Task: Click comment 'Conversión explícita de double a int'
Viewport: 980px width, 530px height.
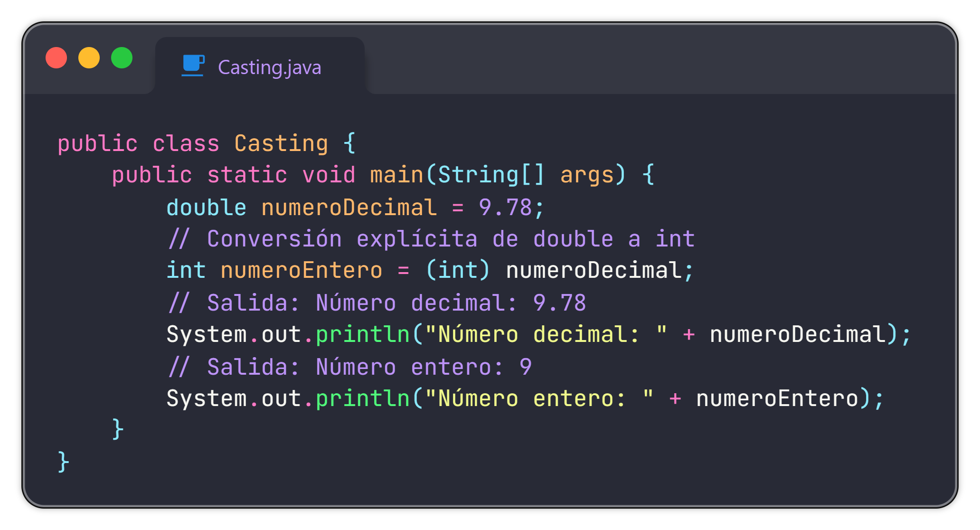Action: tap(431, 239)
